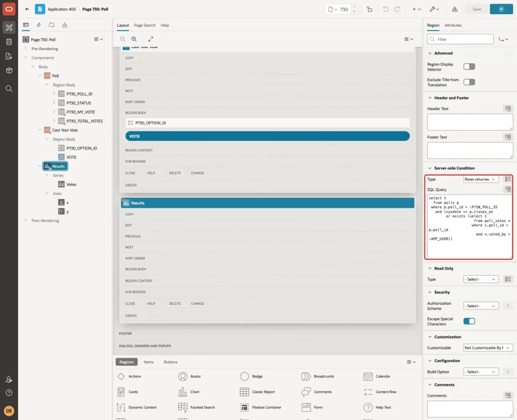Image resolution: width=517 pixels, height=420 pixels.
Task: Open SQL Query code editor icon
Action: point(508,189)
